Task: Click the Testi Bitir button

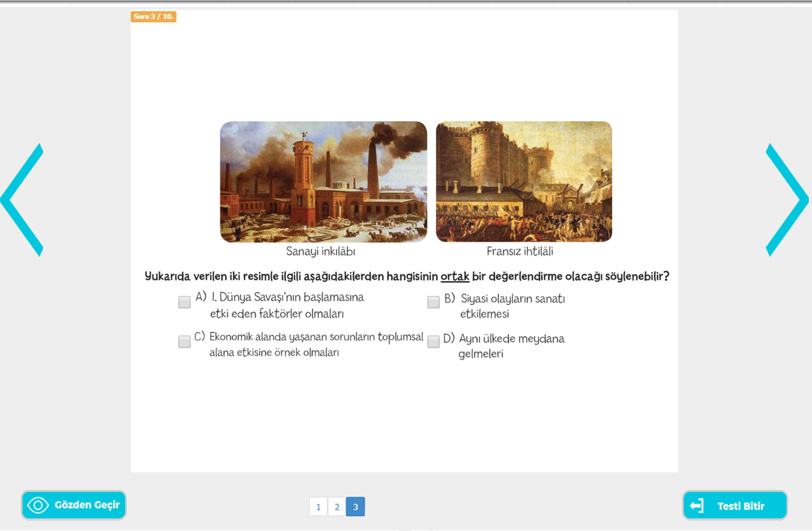Action: pyautogui.click(x=735, y=506)
